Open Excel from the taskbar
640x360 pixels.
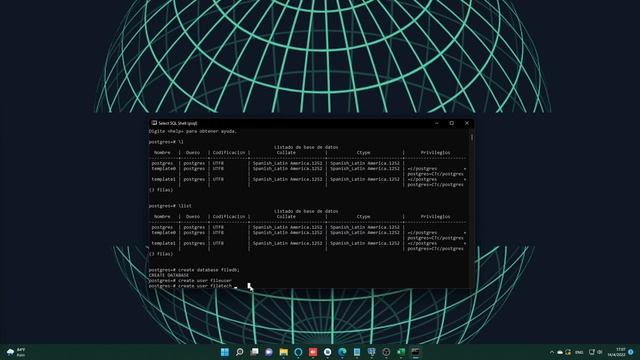tap(401, 352)
